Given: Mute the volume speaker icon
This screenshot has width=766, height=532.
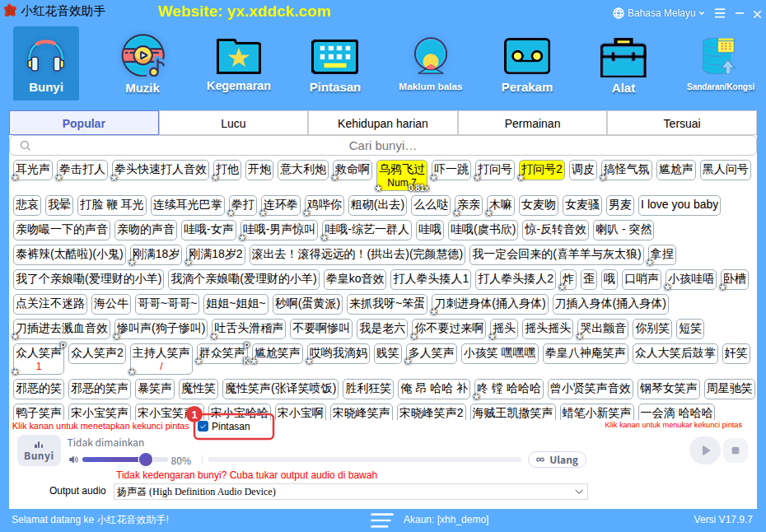Looking at the screenshot, I should [73, 460].
